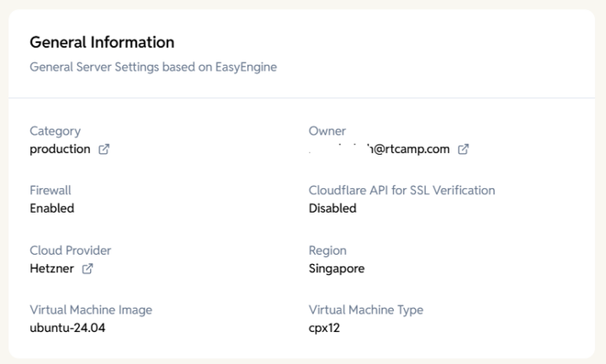
Task: Click the external link icon next to owner email
Action: [x=463, y=150]
